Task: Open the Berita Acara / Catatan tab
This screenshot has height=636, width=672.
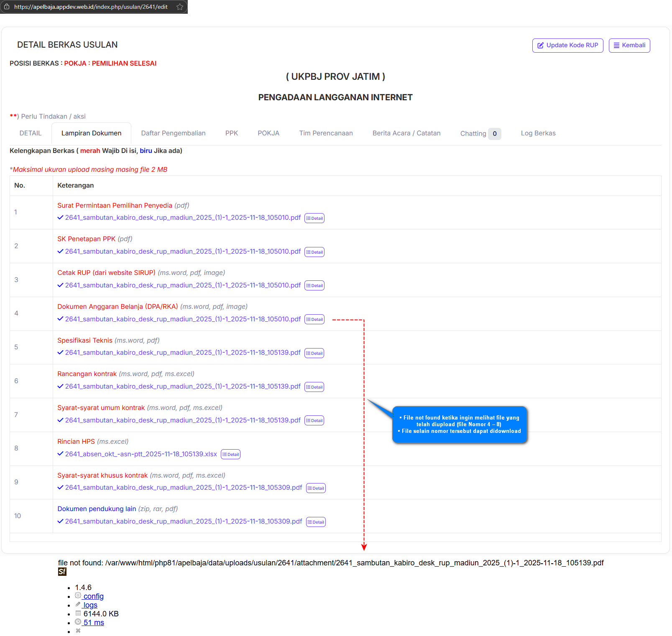Action: 406,133
